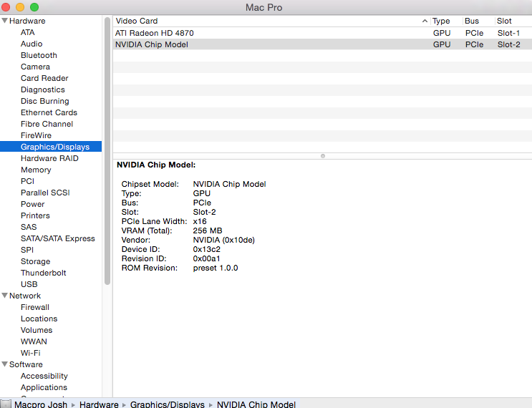532x408 pixels.
Task: Select SPI in the sidebar
Action: pos(27,250)
